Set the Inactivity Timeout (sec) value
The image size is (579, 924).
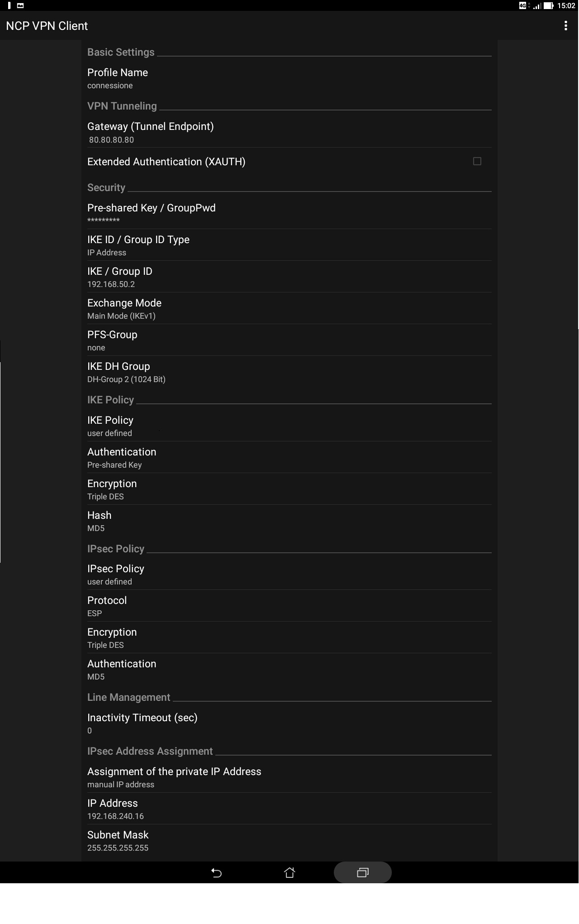289,723
